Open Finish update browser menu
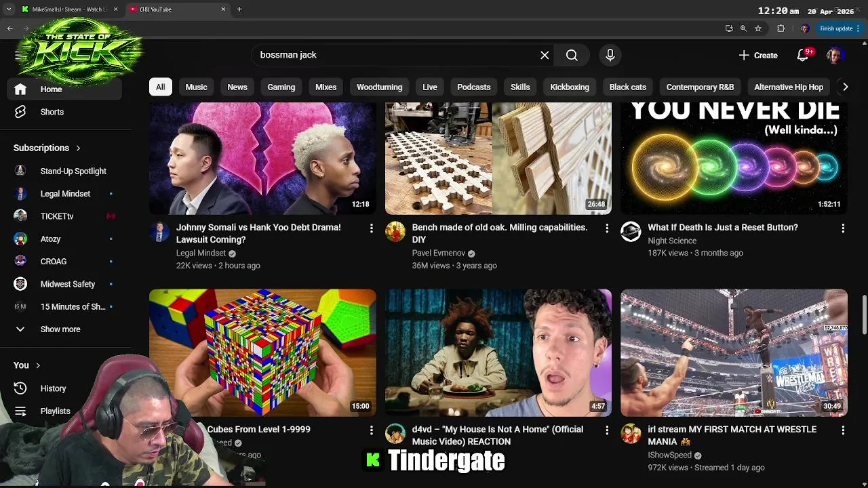Viewport: 868px width, 488px height. click(x=840, y=28)
